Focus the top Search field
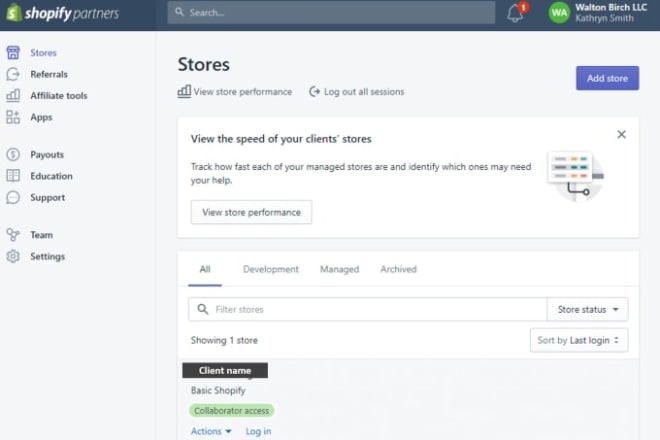This screenshot has width=660, height=440. [x=331, y=12]
